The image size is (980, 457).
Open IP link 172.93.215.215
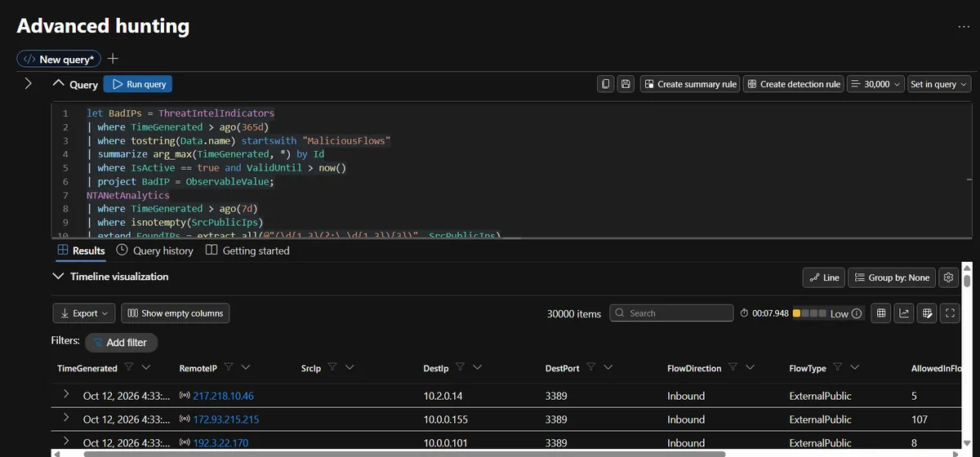tap(226, 419)
